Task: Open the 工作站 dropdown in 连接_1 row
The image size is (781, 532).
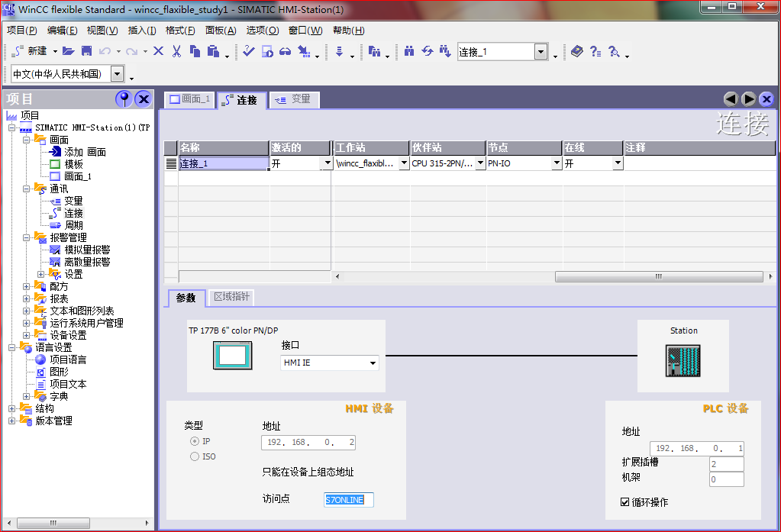Action: click(x=404, y=163)
